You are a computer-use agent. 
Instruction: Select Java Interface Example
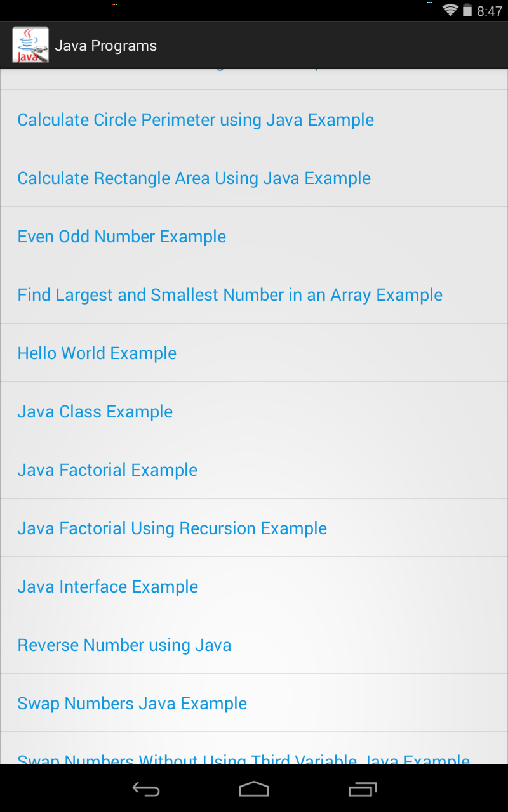click(107, 586)
